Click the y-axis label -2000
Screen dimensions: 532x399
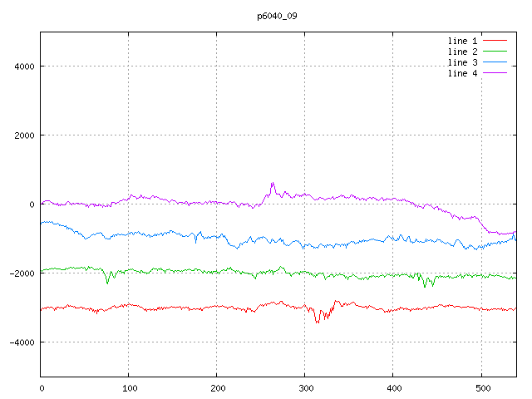[x=22, y=273]
